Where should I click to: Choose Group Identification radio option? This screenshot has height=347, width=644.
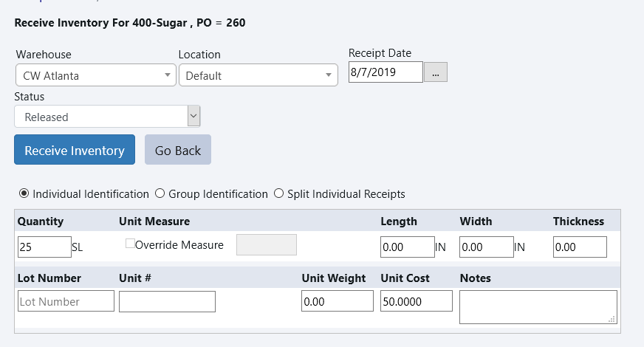pos(160,194)
